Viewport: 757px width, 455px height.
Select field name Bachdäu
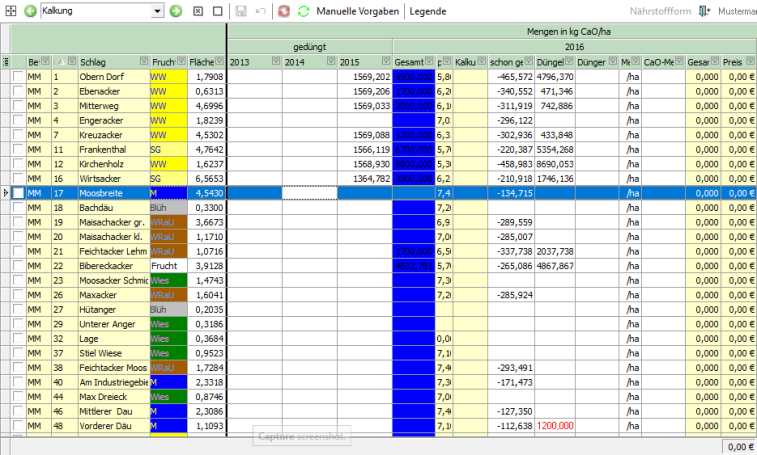(x=96, y=207)
